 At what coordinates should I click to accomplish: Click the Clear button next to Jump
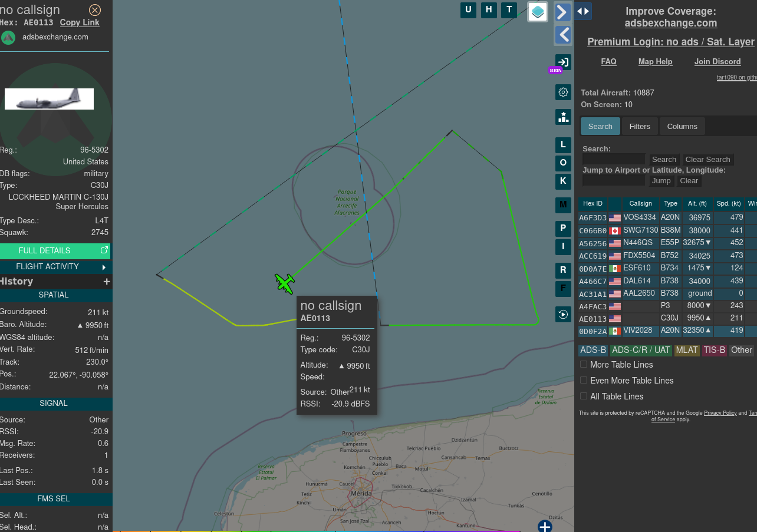[x=689, y=180]
